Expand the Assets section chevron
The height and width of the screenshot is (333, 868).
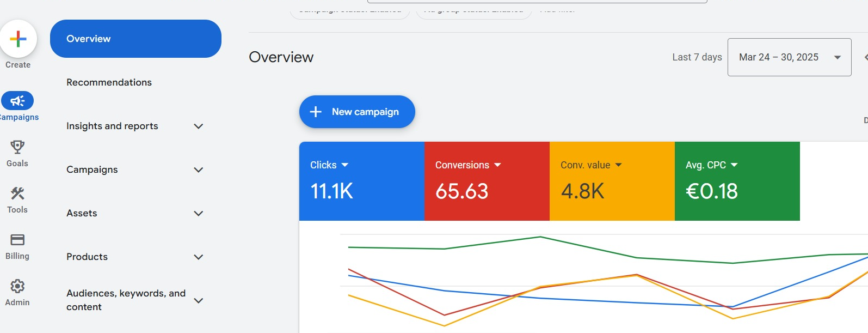199,213
